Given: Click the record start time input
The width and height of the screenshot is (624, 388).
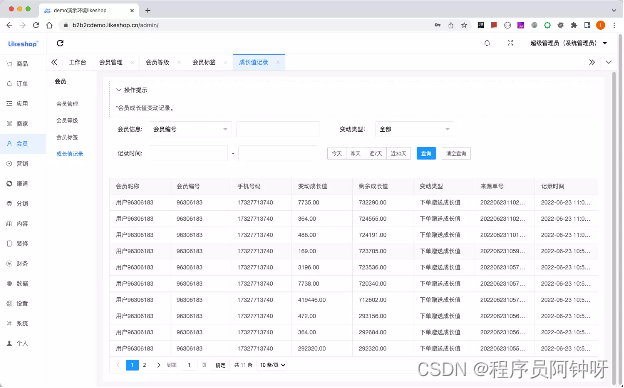Looking at the screenshot, I should tap(188, 154).
